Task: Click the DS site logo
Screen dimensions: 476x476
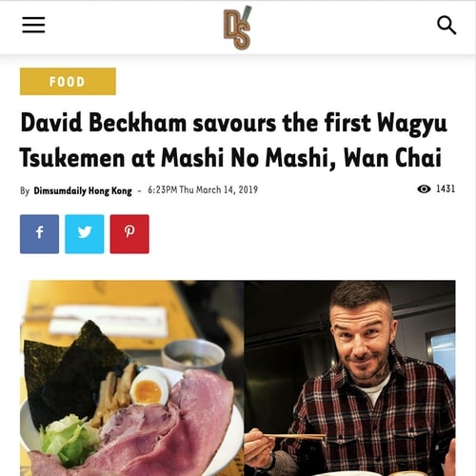Action: click(x=237, y=28)
